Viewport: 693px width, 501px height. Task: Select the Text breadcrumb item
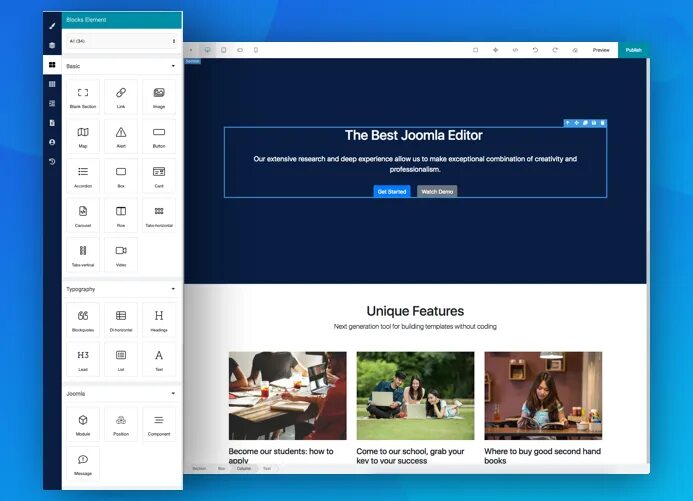(x=267, y=468)
